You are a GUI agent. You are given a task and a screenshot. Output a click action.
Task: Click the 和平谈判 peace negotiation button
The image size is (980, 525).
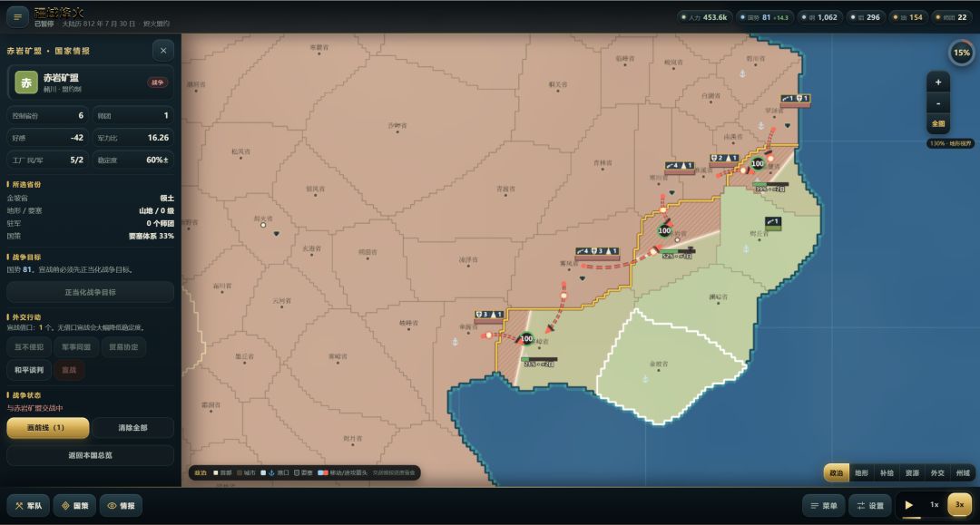click(x=29, y=370)
